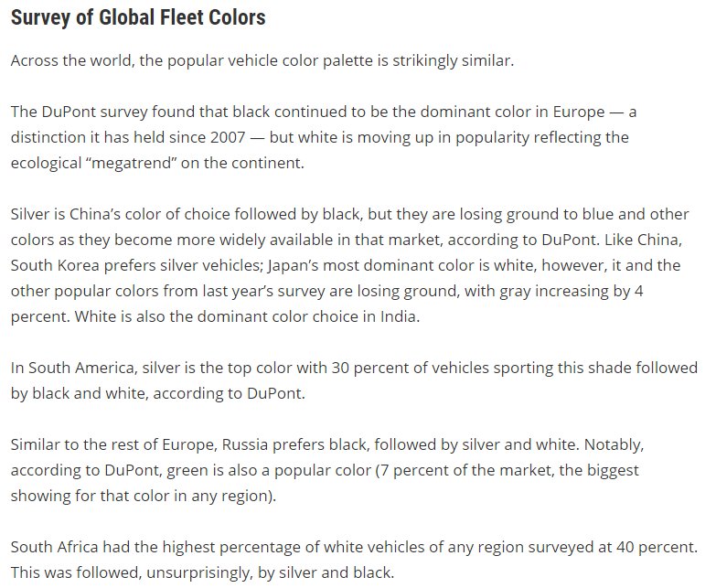The height and width of the screenshot is (588, 716).
Task: Click the year 2007 in the text
Action: point(228,137)
